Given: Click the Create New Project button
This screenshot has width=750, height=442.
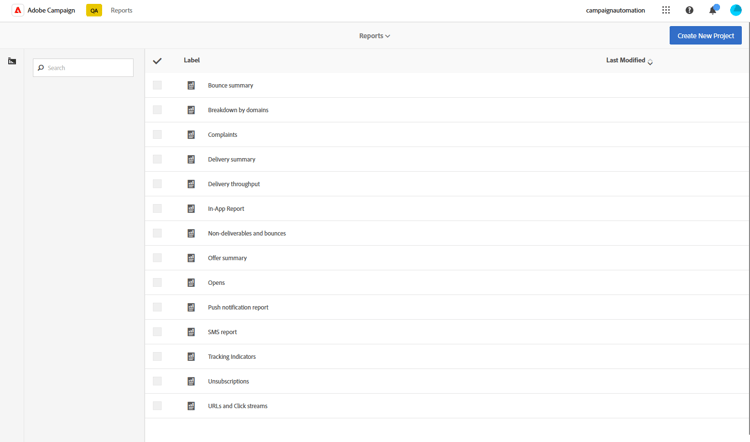Looking at the screenshot, I should click(706, 35).
